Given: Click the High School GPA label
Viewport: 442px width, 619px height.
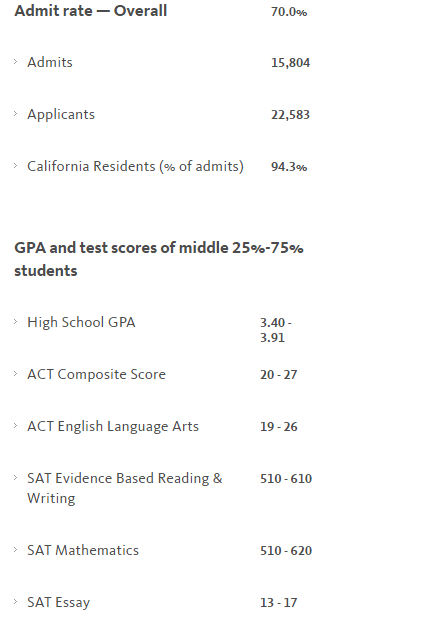Looking at the screenshot, I should pos(81,323).
